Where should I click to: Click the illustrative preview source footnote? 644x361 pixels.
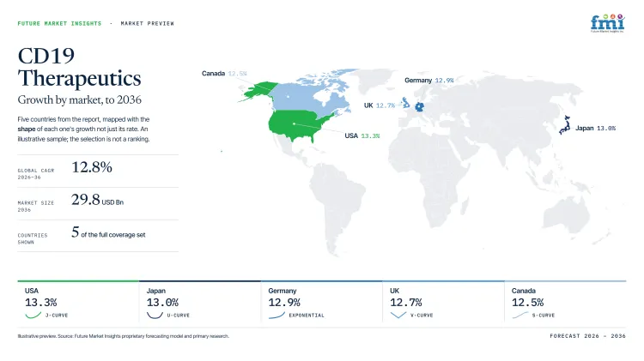pos(123,336)
